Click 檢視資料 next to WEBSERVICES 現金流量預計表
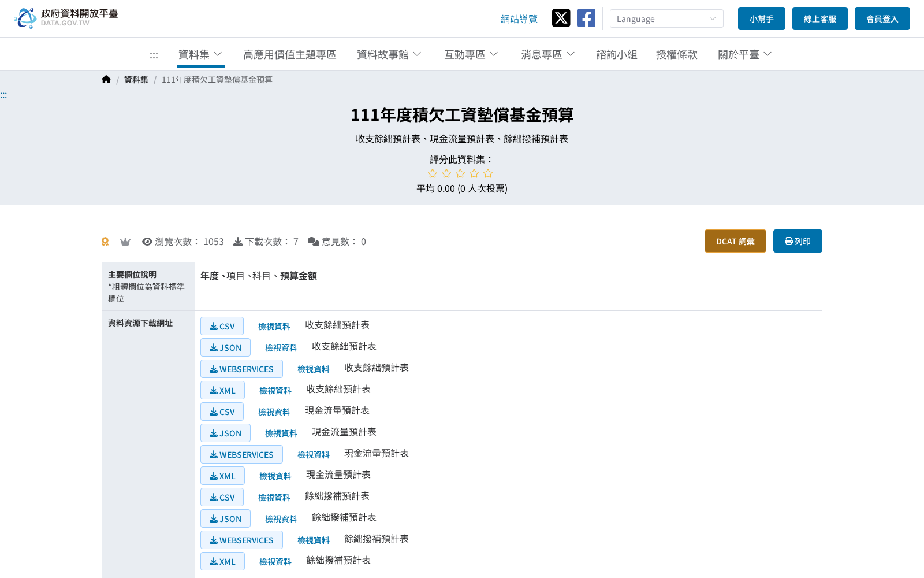The image size is (924, 578). pos(314,455)
